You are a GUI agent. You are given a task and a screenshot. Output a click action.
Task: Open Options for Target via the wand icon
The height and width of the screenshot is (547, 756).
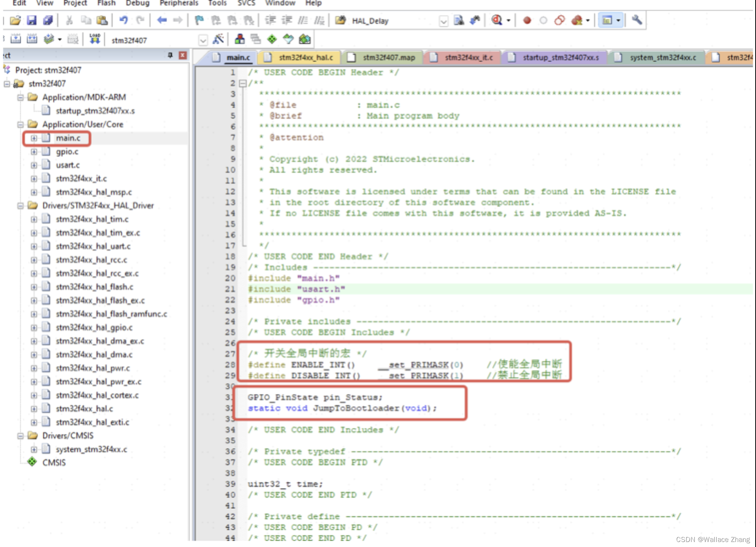tap(217, 39)
